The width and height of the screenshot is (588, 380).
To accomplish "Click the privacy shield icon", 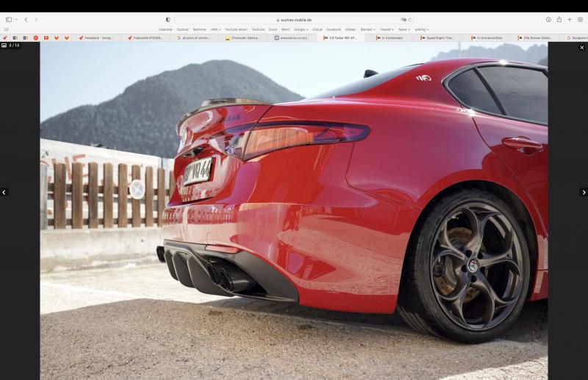I will tap(168, 20).
